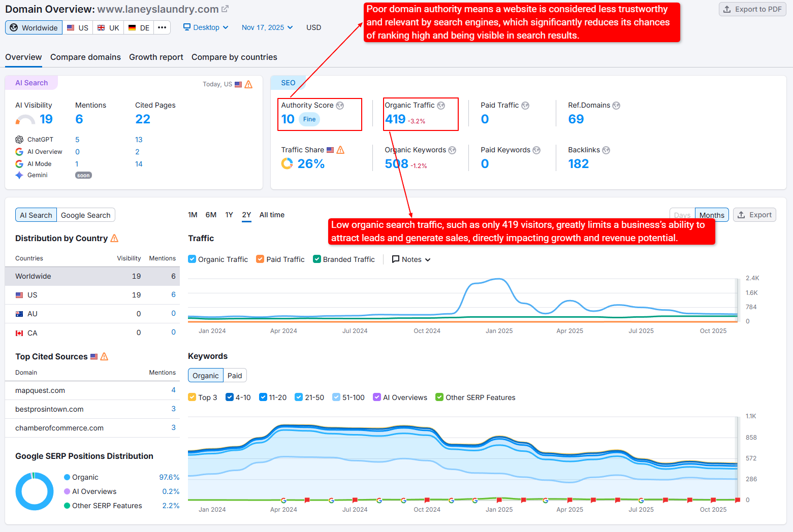This screenshot has width=793, height=532.
Task: Toggle the Branded Traffic checkbox
Action: click(x=317, y=259)
